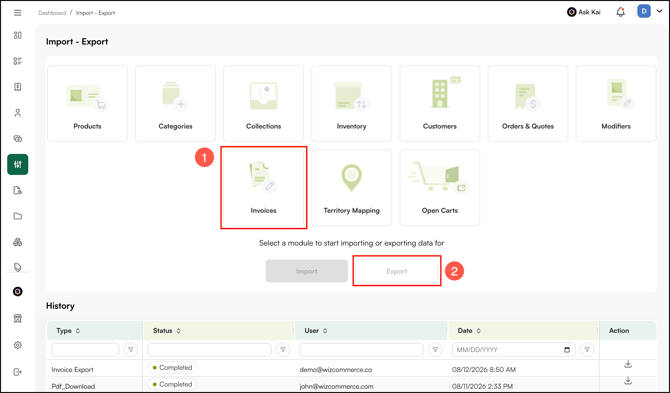Click the logout icon in sidebar
Image resolution: width=670 pixels, height=393 pixels.
(x=18, y=372)
